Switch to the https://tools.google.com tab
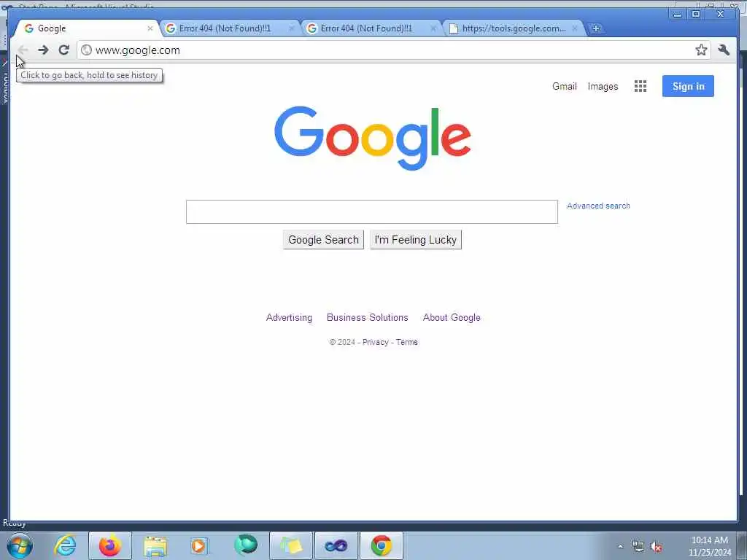The image size is (747, 560). pos(514,28)
